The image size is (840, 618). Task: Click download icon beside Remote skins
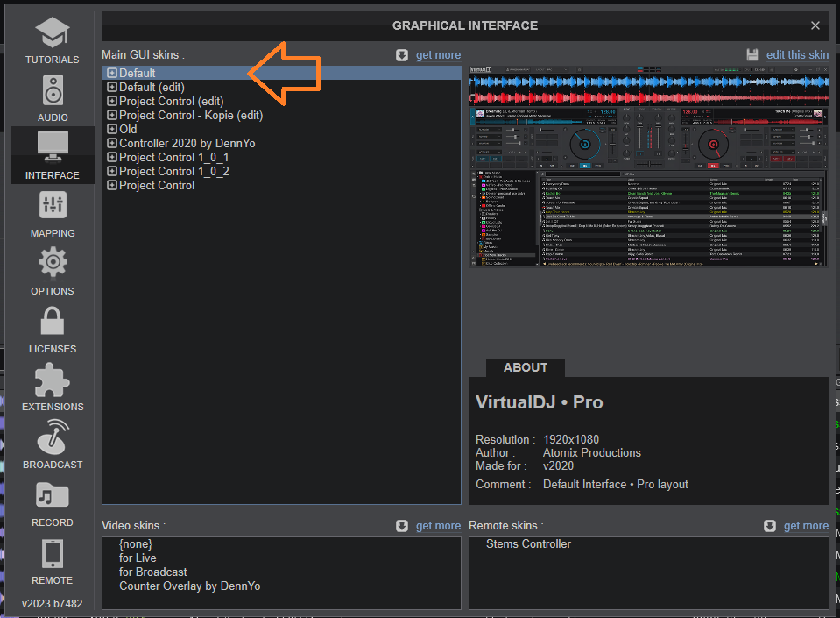770,526
